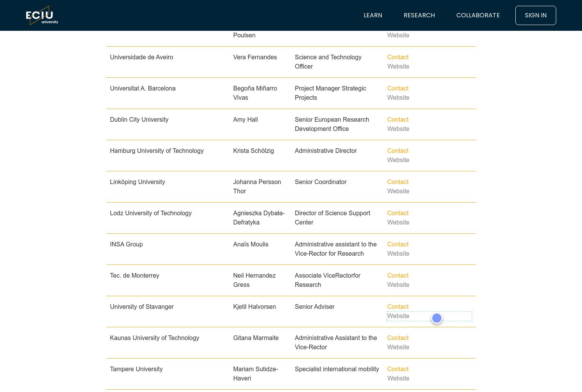Open Contact link for Dublin City University

398,119
